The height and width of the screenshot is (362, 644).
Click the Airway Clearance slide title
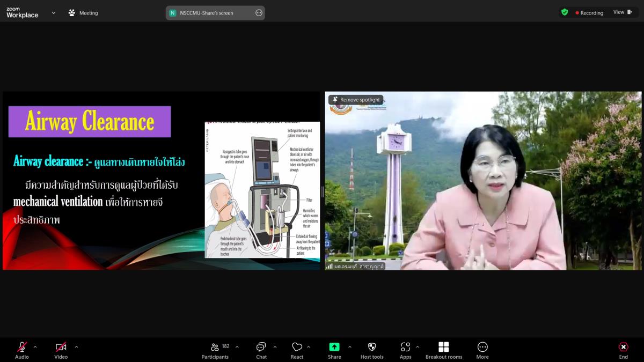click(90, 122)
